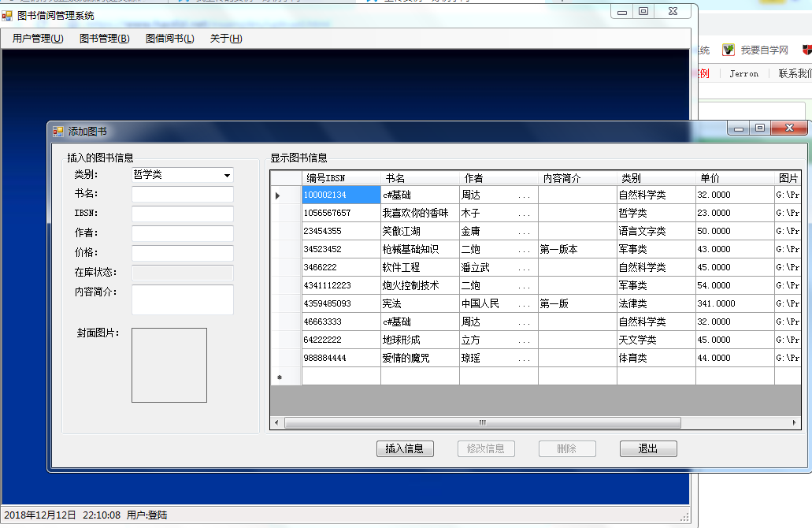Screen dimensions: 812x528
Task: Select price cell 341.0000
Action: (735, 303)
